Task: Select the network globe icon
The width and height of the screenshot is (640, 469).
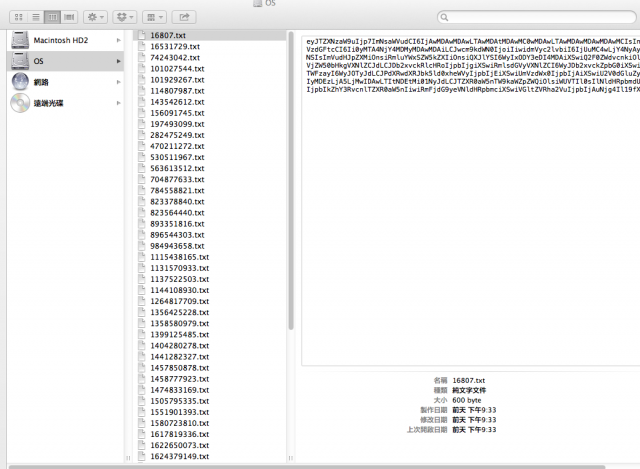Action: click(x=20, y=82)
